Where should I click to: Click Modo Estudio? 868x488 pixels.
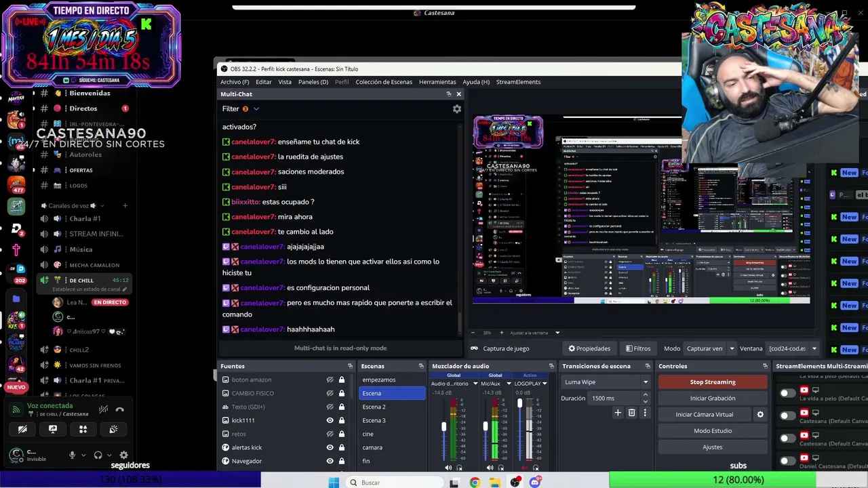click(x=713, y=431)
